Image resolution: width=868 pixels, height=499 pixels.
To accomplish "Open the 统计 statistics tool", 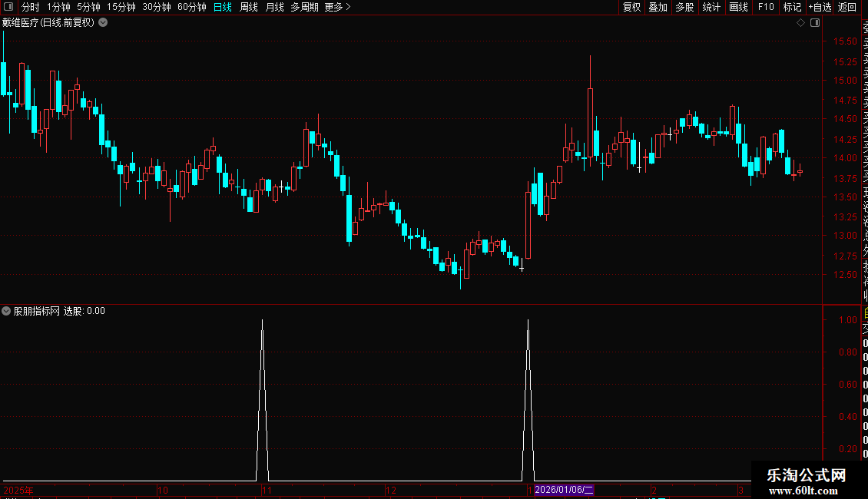I will pos(711,7).
